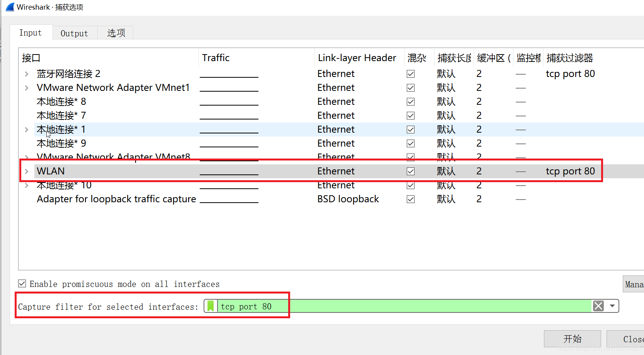Expand the 本地连接* 10 interface
This screenshot has width=644, height=355.
(27, 185)
